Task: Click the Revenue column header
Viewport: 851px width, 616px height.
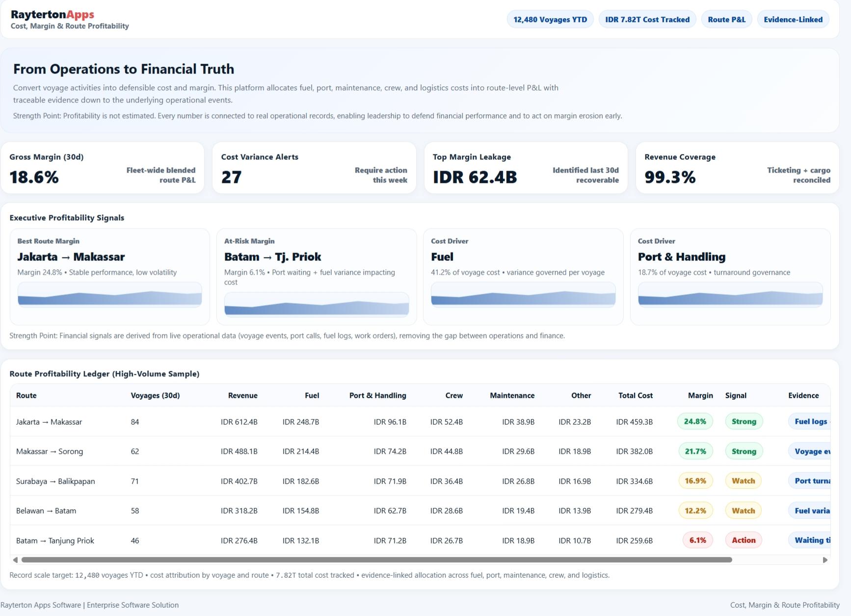Action: pos(242,395)
